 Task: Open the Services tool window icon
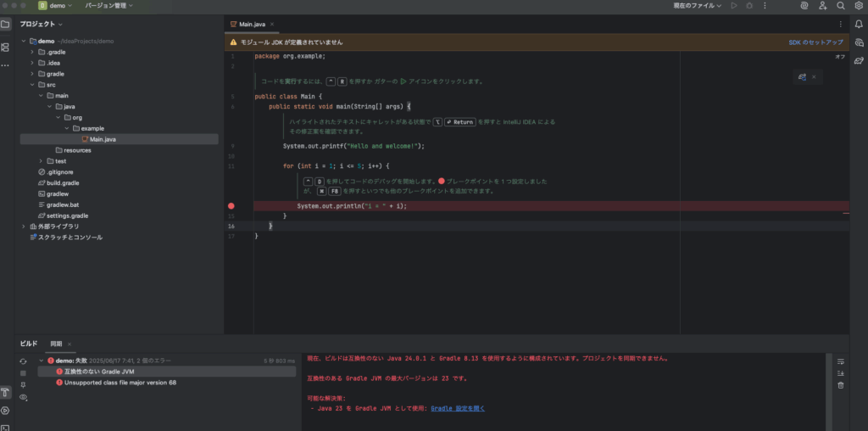[x=5, y=411]
